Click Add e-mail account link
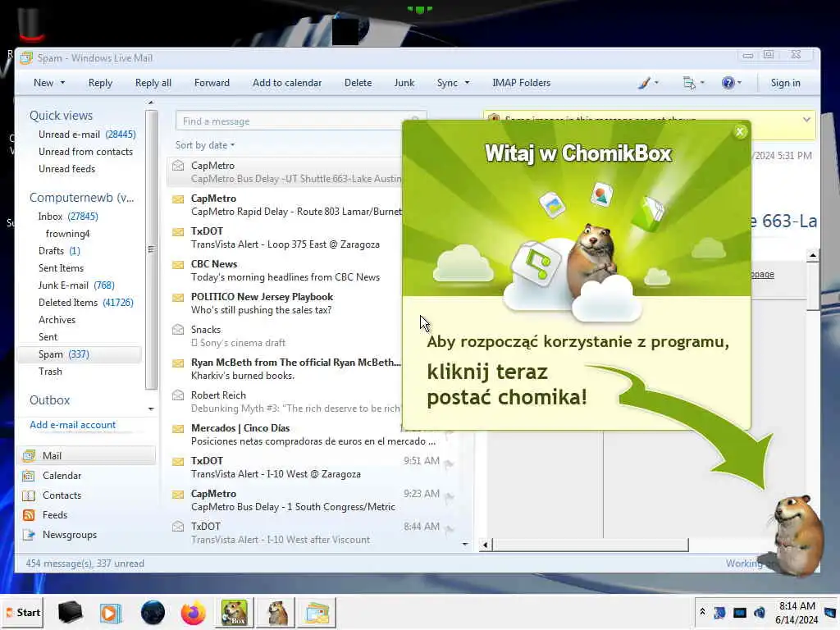 pyautogui.click(x=73, y=425)
